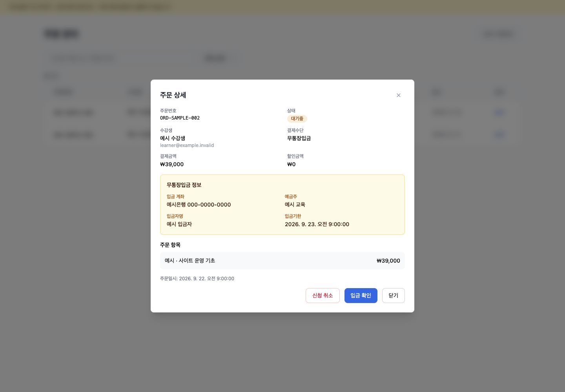Click the 무통장입금 정보 heading
565x392 pixels.
[184, 185]
